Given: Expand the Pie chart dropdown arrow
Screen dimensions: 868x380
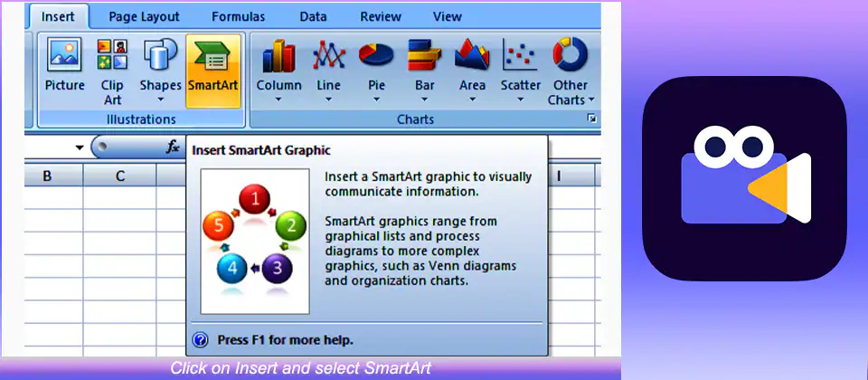Looking at the screenshot, I should 376,100.
